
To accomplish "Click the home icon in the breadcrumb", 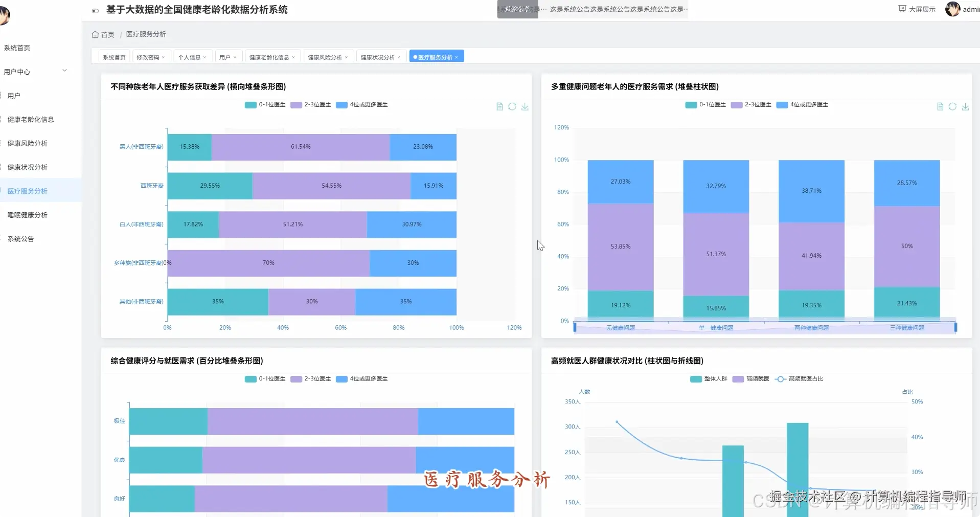I will [x=95, y=34].
